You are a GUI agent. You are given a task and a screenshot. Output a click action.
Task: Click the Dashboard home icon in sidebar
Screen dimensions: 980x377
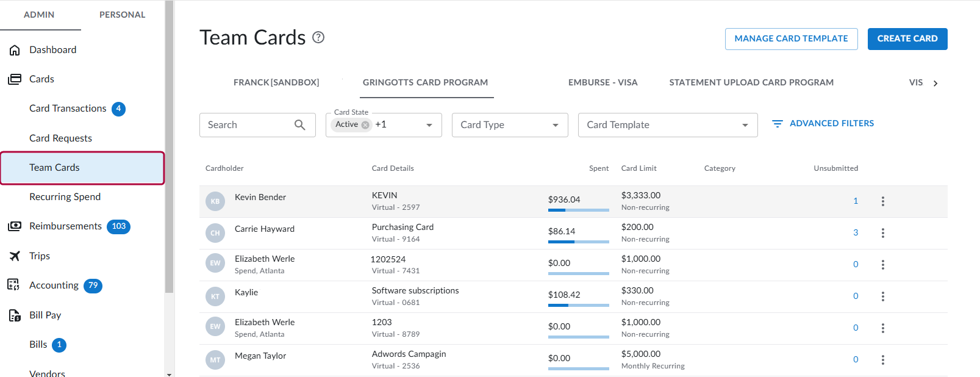(15, 50)
